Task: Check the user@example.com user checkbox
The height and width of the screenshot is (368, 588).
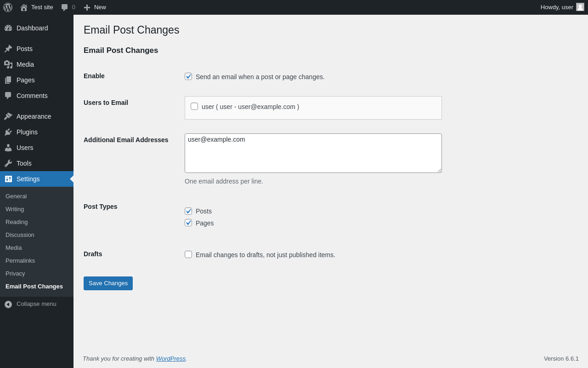Action: click(194, 106)
